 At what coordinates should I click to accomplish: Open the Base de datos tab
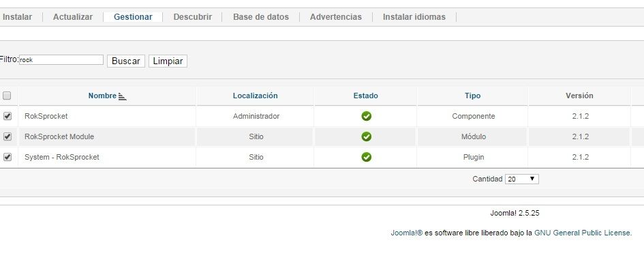pos(261,17)
